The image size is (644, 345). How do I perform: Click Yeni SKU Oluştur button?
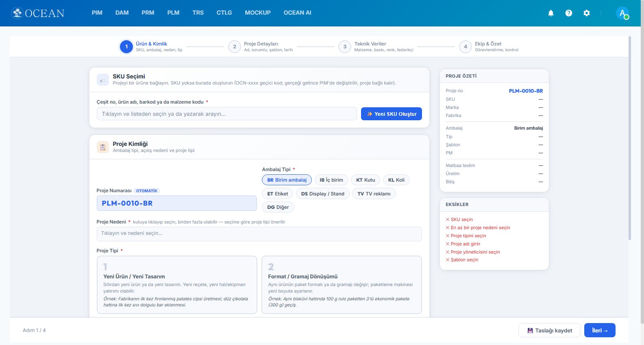(392, 114)
